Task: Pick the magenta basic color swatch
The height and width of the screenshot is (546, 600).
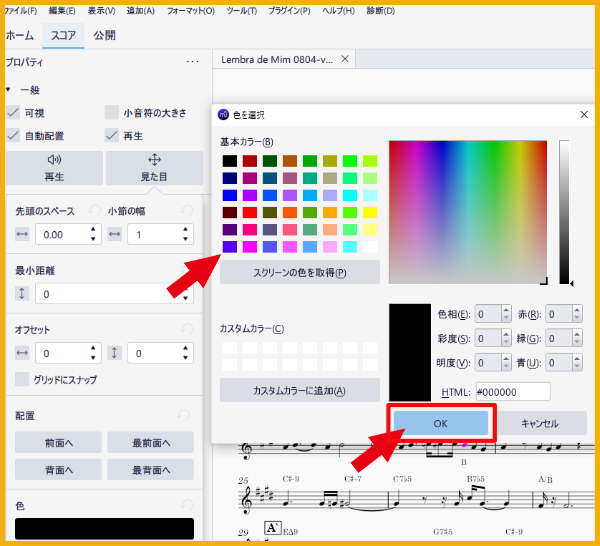Action: (x=250, y=247)
